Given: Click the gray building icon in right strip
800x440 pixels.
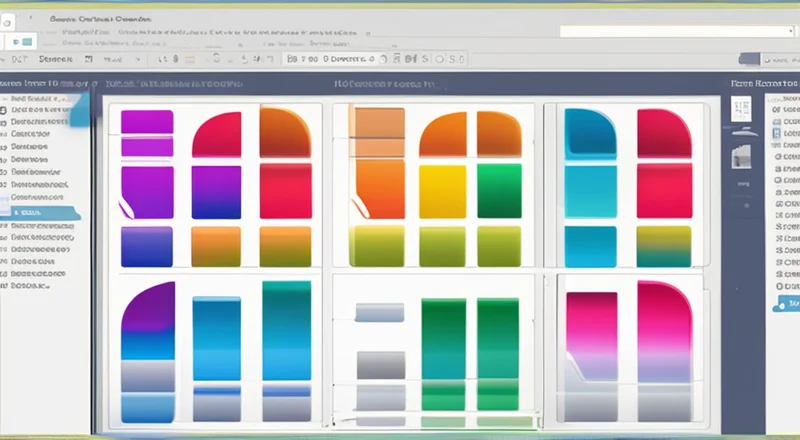Looking at the screenshot, I should (x=741, y=156).
